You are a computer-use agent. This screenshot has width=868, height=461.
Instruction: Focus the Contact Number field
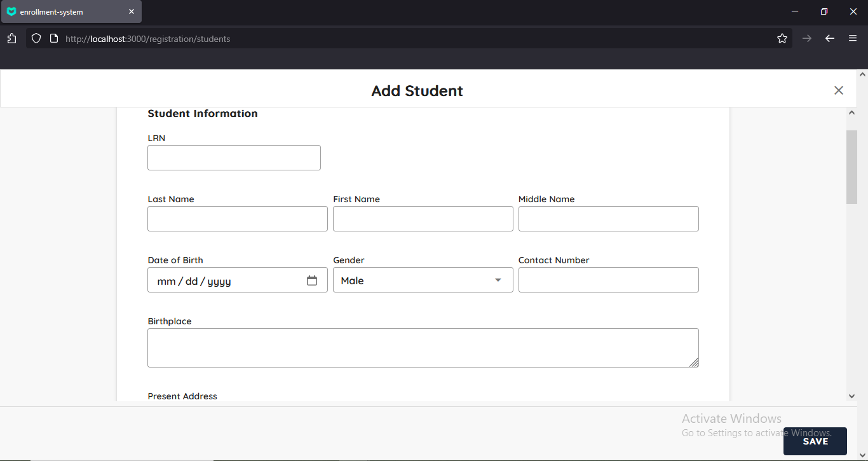tap(609, 280)
